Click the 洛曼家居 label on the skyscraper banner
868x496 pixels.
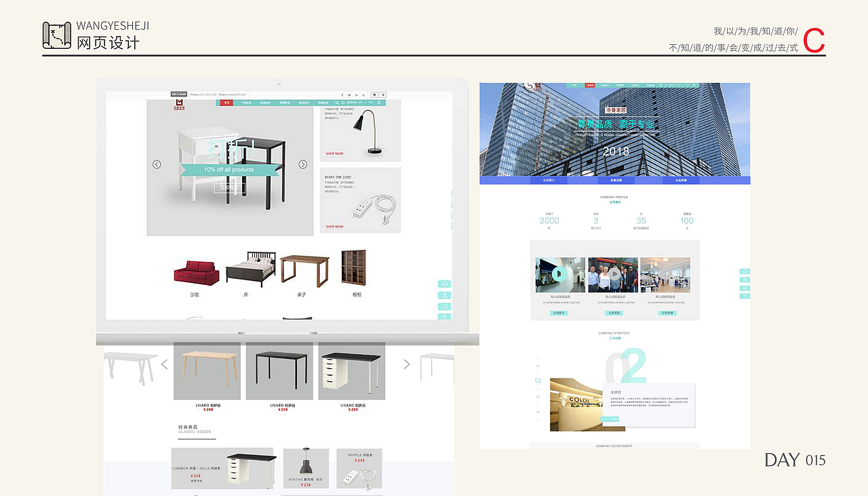pyautogui.click(x=615, y=109)
